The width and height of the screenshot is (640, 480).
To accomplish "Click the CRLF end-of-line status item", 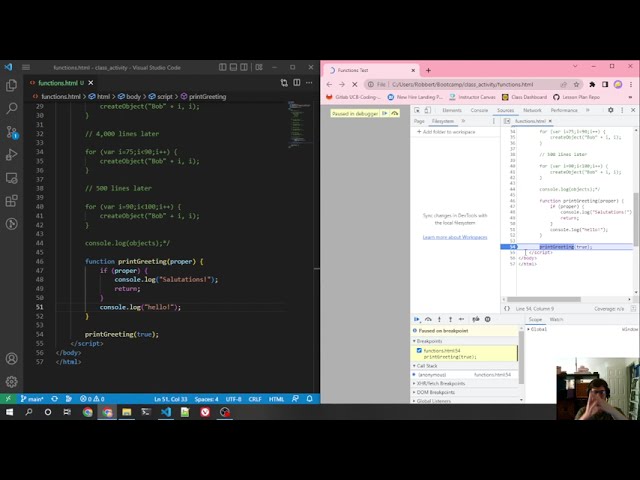I will click(255, 399).
